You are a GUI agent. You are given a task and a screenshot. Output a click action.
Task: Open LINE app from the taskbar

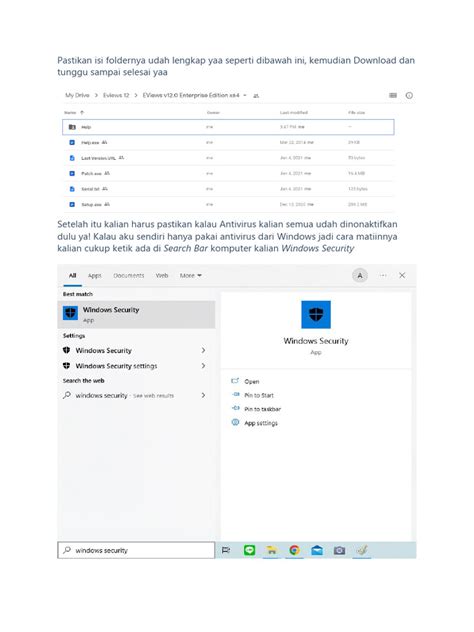coord(249,550)
